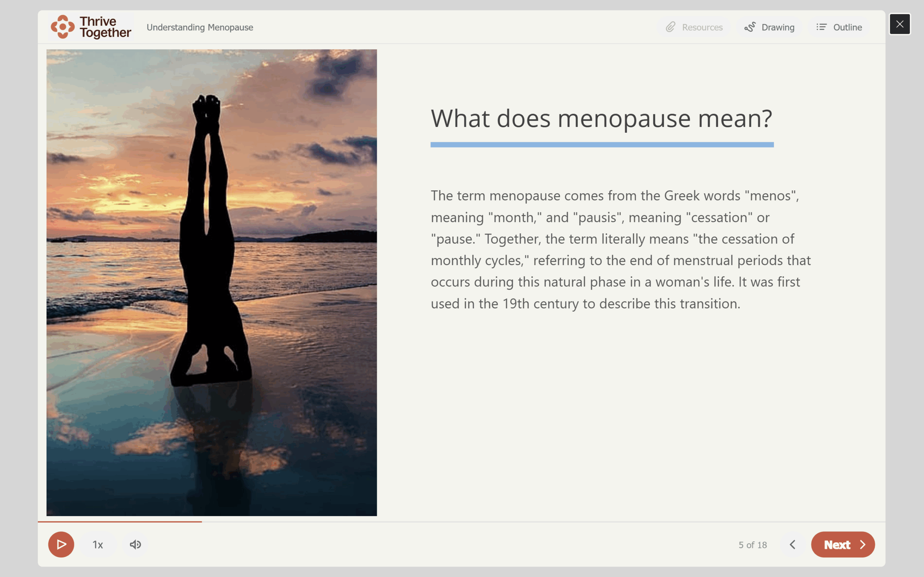Click the Understanding Menopause course title
The width and height of the screenshot is (924, 577).
click(199, 27)
